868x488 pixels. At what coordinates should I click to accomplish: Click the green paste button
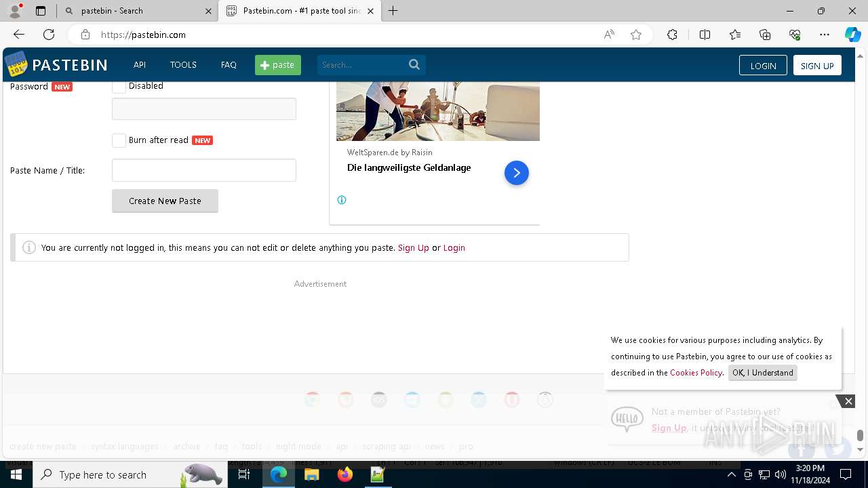coord(278,65)
